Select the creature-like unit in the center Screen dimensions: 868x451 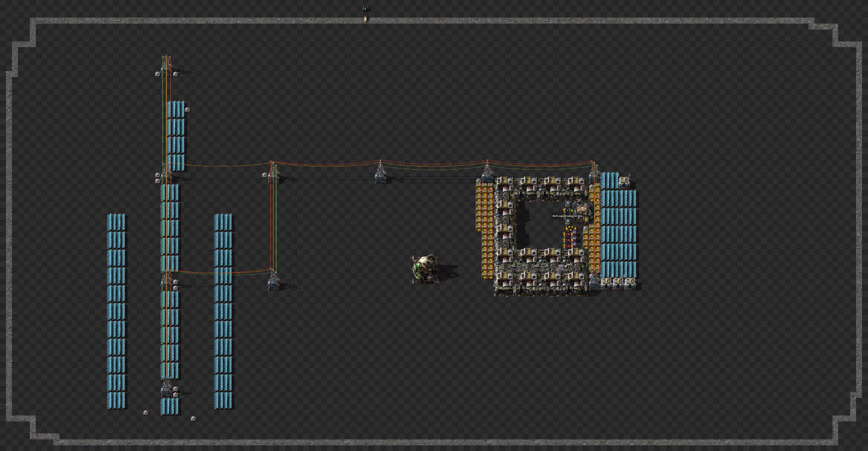pyautogui.click(x=426, y=269)
